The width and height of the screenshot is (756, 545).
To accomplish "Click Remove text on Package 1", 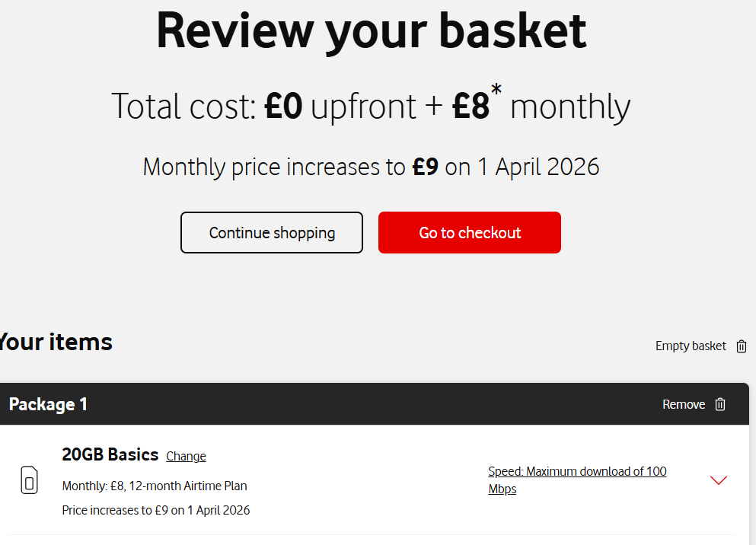I will tap(684, 404).
